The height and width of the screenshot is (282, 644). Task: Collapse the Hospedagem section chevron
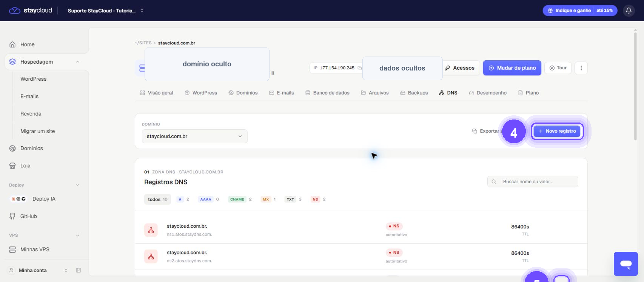point(77,62)
